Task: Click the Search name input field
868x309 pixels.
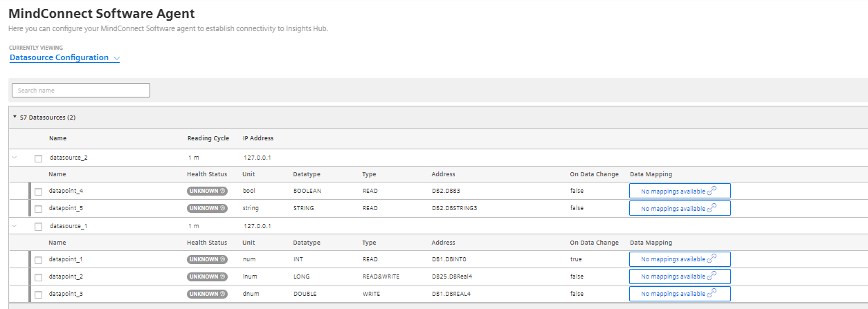Action: pos(81,90)
